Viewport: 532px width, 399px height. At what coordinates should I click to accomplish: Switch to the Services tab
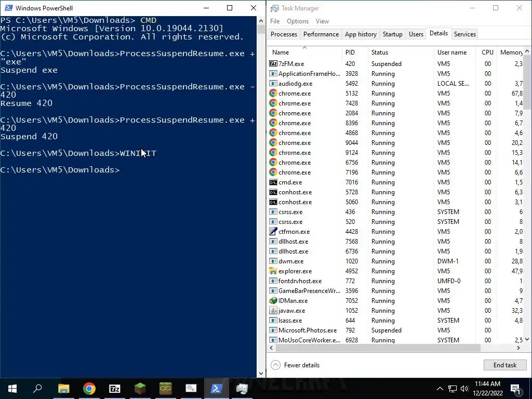(465, 34)
